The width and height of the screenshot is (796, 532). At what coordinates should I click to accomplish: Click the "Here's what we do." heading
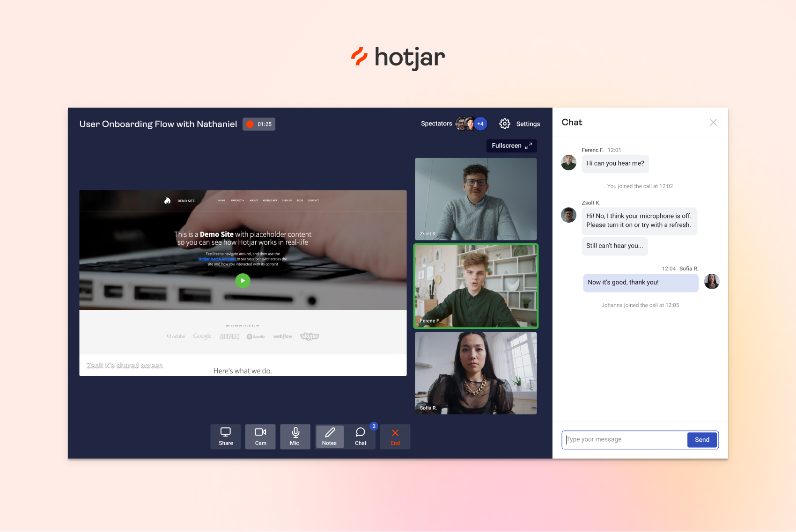pyautogui.click(x=243, y=371)
